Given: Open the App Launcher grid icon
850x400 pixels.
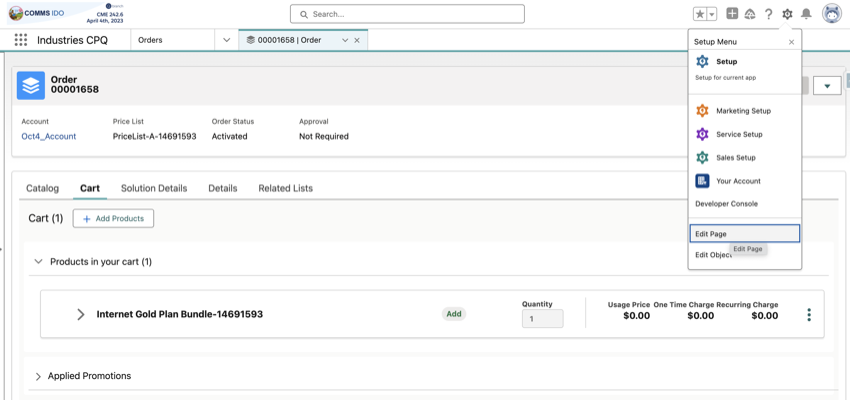Looking at the screenshot, I should [x=21, y=40].
